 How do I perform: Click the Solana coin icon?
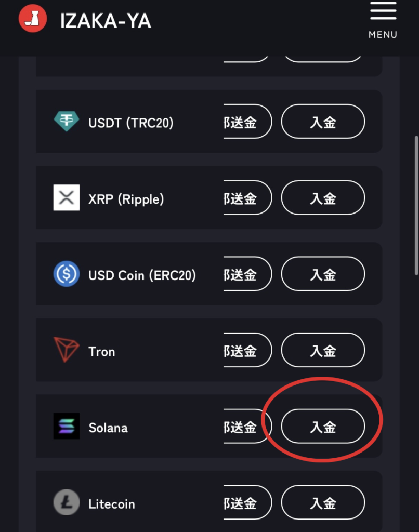[x=67, y=427]
